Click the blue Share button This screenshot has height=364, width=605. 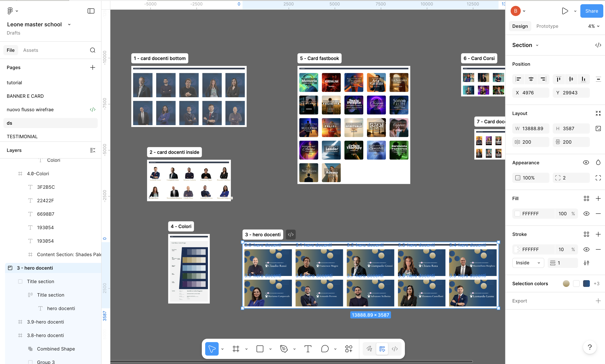coord(591,11)
